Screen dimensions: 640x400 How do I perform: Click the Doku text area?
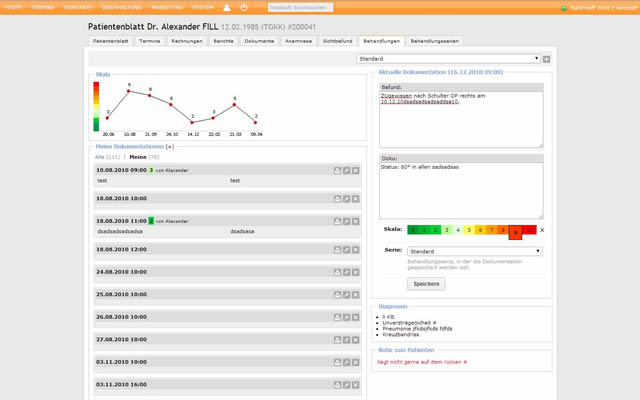(461, 191)
